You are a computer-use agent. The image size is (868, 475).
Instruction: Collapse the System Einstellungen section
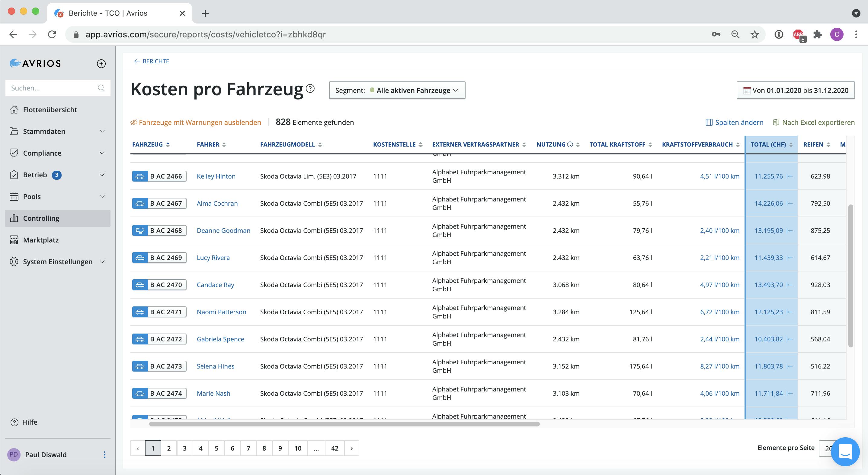102,261
